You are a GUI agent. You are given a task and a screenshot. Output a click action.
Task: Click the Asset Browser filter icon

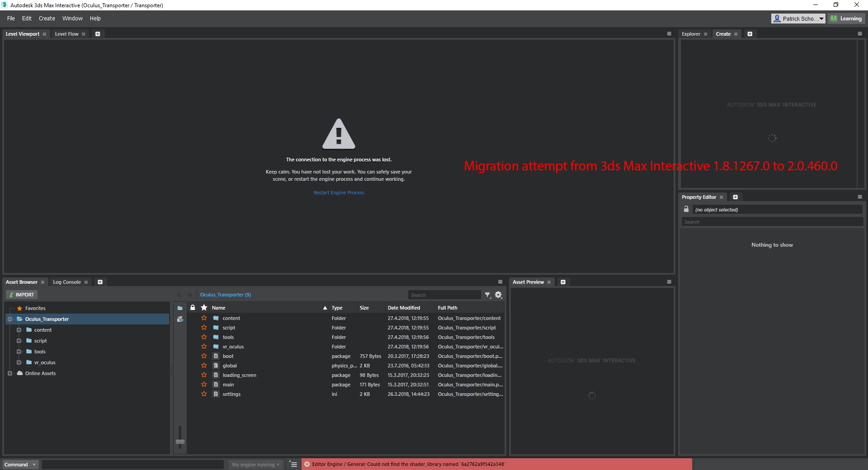point(488,295)
